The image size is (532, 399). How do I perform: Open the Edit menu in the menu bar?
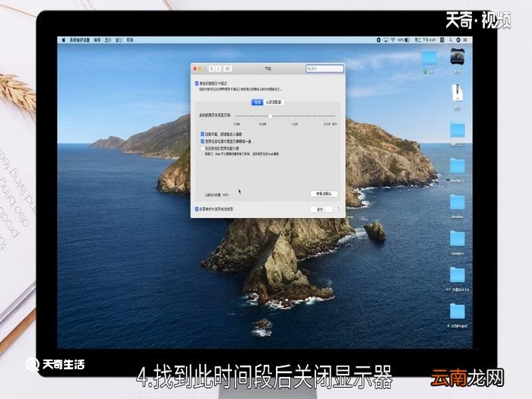[97, 40]
